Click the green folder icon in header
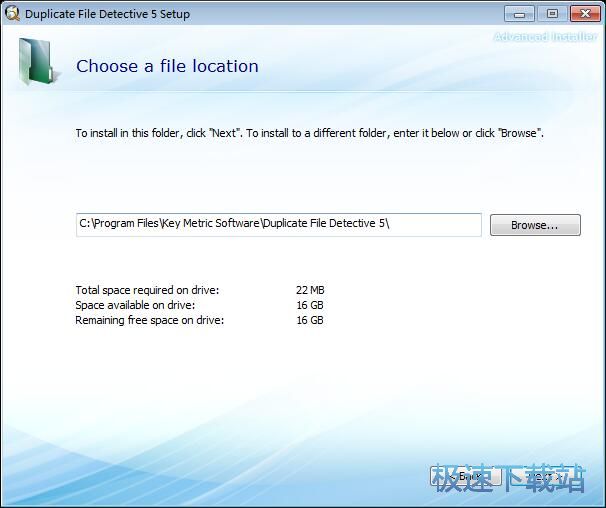 (x=38, y=62)
